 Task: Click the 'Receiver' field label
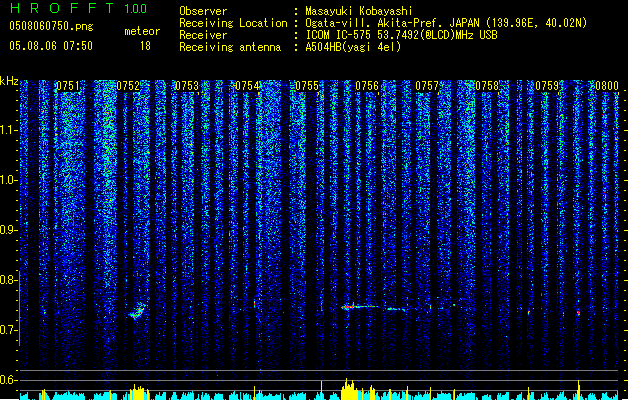tap(203, 35)
